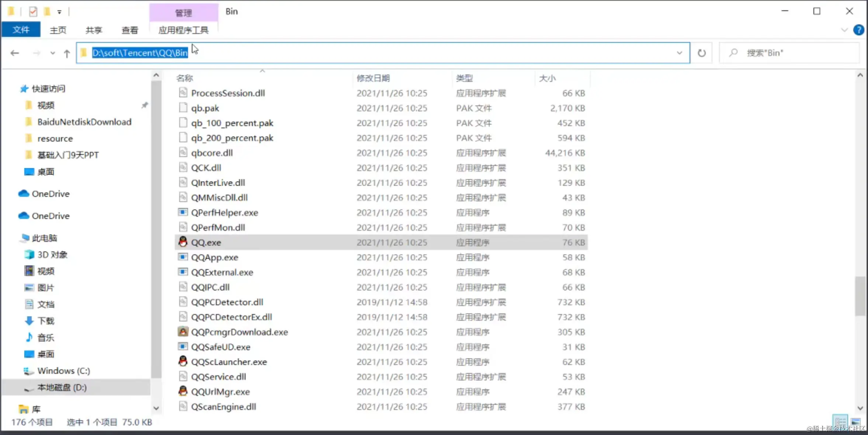
Task: Sort by the 大小 column header
Action: coord(547,78)
